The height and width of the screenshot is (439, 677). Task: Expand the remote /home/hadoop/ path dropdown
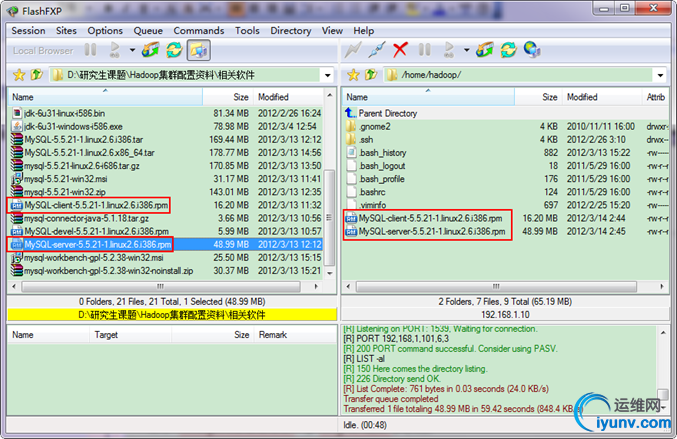[661, 76]
